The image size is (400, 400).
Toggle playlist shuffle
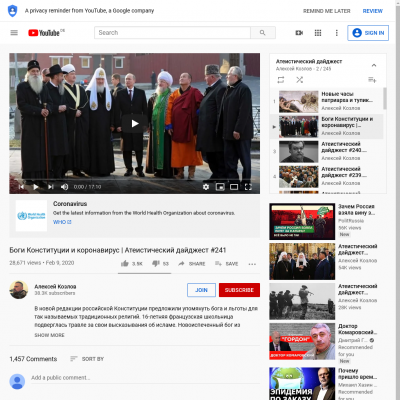[300, 80]
